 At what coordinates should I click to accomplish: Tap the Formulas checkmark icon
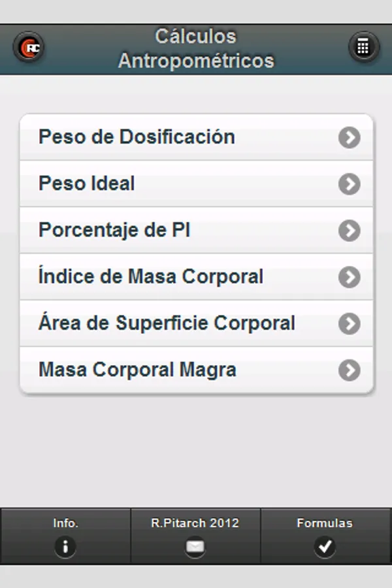click(325, 547)
